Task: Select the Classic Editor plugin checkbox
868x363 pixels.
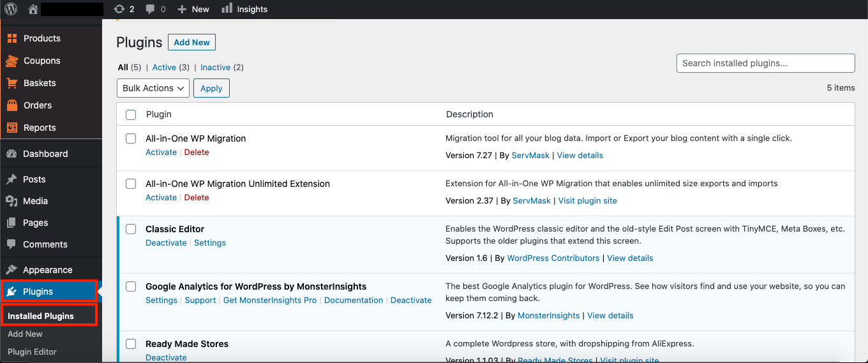Action: point(131,229)
